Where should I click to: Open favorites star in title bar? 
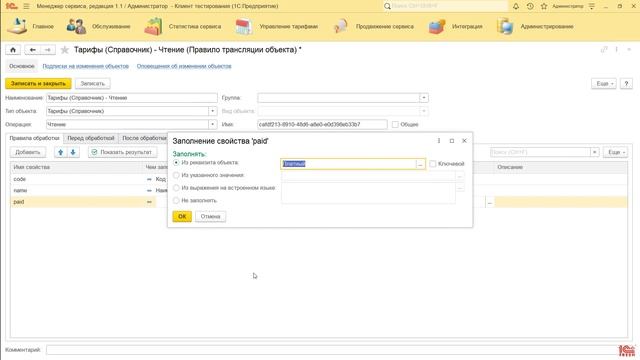[544, 6]
